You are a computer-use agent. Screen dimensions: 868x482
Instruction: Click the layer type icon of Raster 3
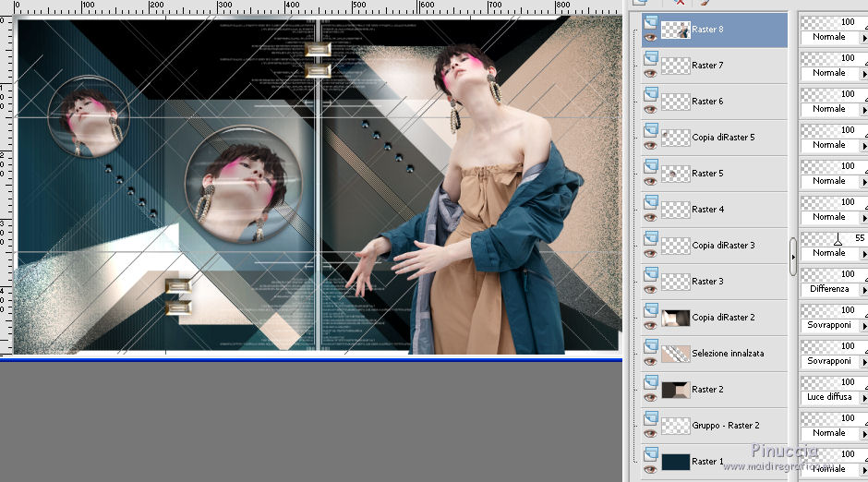click(x=650, y=273)
